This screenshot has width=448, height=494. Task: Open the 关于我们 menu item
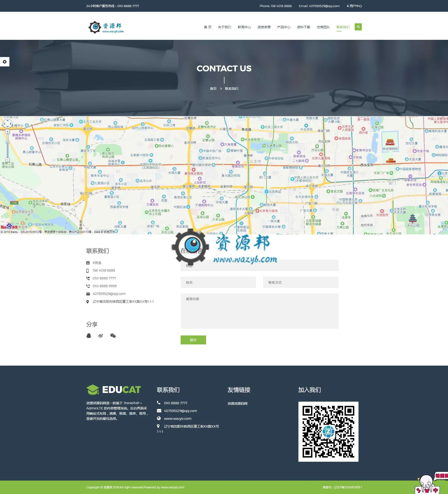[224, 27]
